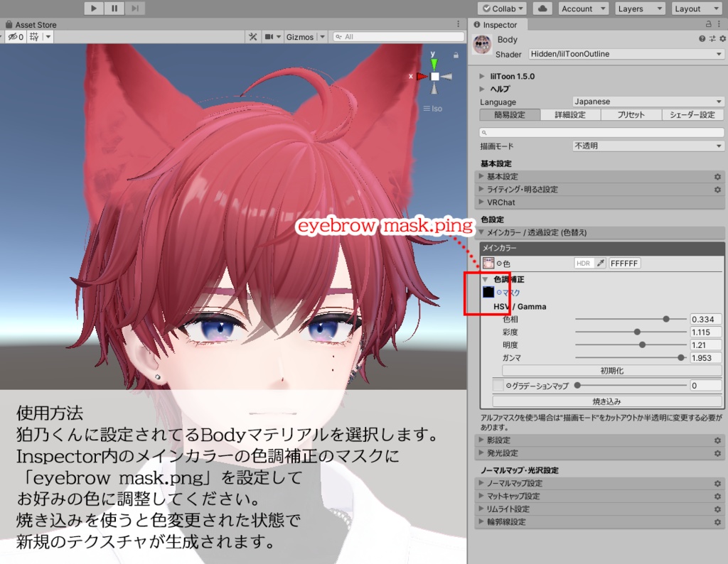
Task: Pause the editor with the Pause button
Action: point(114,8)
